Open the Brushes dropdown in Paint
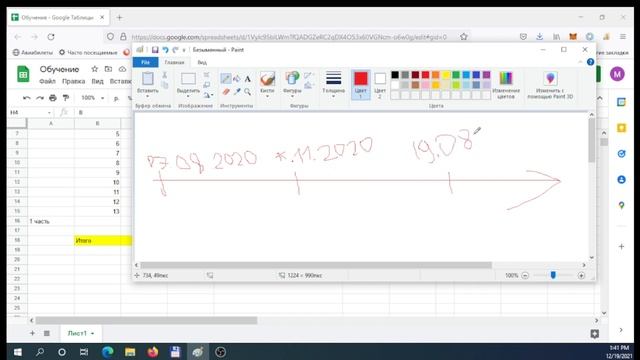The height and width of the screenshot is (360, 640). pos(267,96)
